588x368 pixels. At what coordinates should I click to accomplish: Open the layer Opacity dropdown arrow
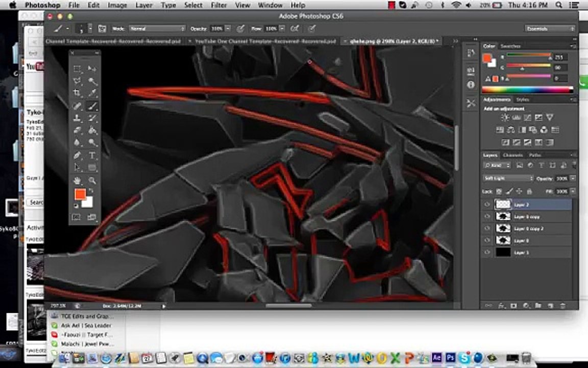[573, 178]
